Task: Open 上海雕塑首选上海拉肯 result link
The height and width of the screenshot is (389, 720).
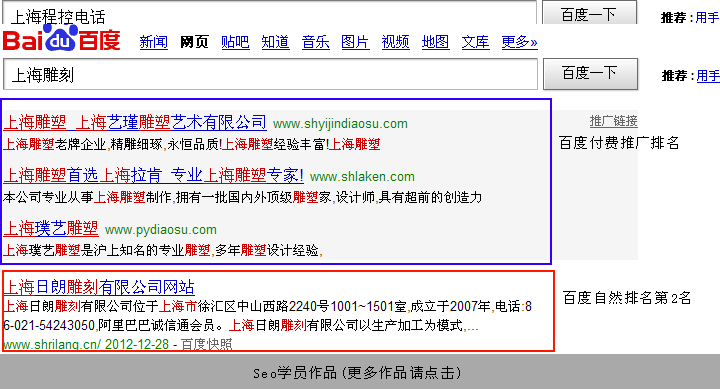Action: 153,175
